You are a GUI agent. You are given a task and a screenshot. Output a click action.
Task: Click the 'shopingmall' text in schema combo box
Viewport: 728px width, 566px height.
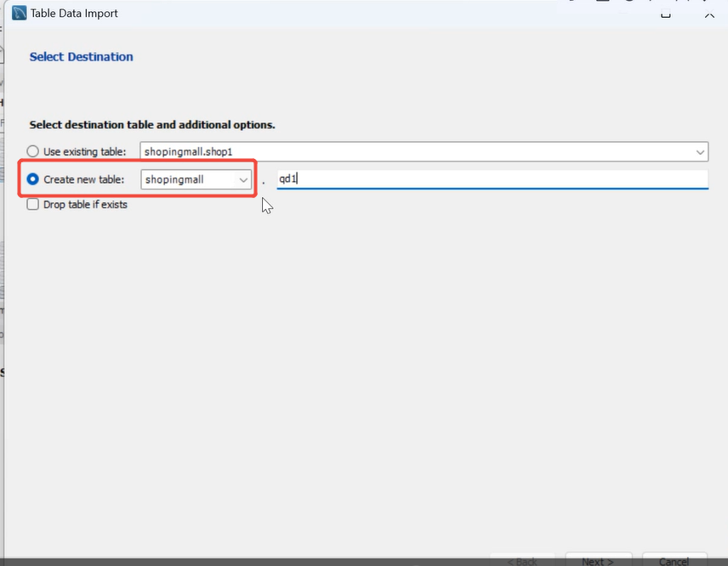(x=179, y=180)
